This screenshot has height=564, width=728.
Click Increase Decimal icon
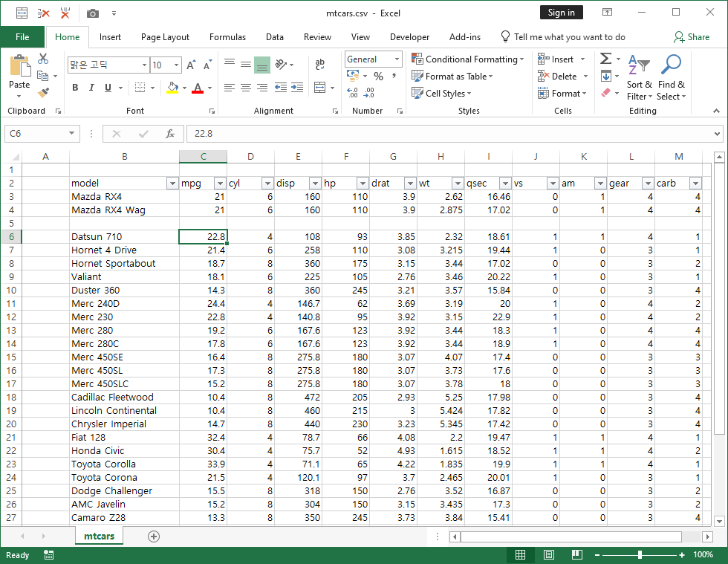click(352, 93)
